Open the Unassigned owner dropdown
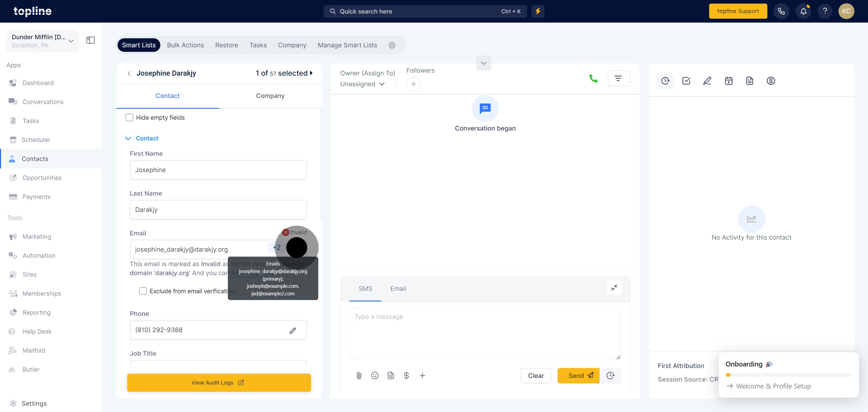This screenshot has height=412, width=868. [362, 84]
